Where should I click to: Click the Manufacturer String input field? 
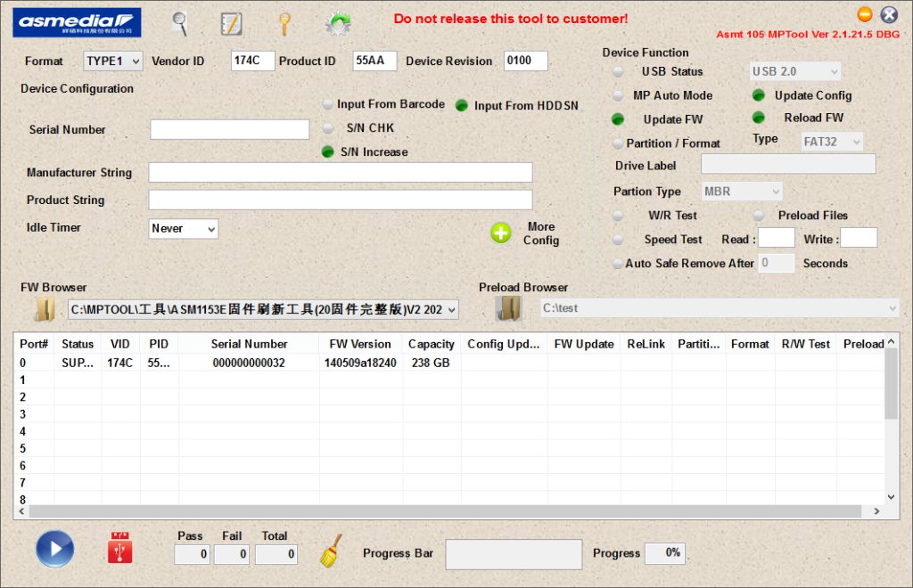click(340, 173)
